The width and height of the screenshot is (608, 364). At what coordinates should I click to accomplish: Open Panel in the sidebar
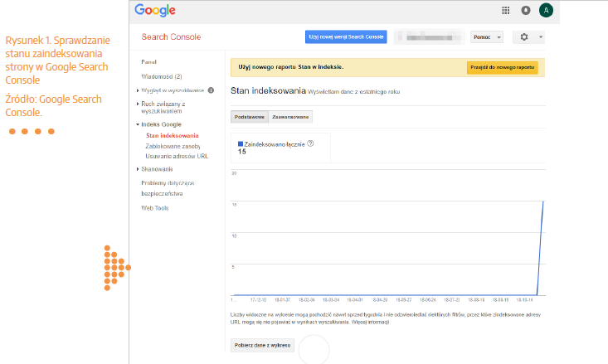point(149,61)
